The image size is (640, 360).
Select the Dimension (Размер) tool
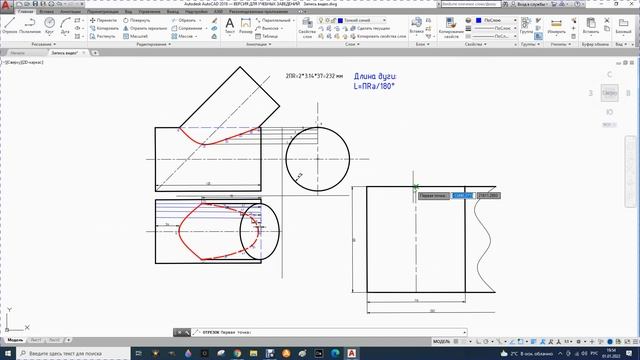tap(246, 25)
